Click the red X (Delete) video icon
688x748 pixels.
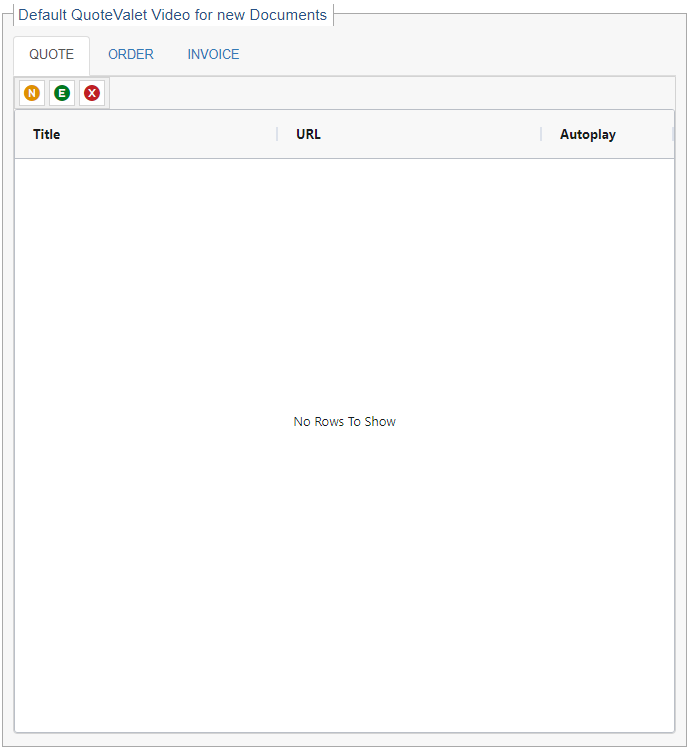tap(92, 93)
